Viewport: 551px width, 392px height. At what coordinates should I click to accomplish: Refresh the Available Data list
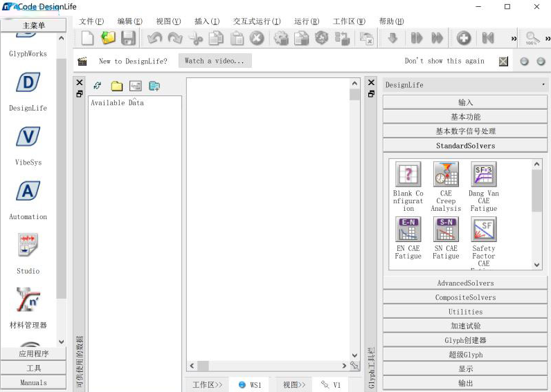pos(98,86)
